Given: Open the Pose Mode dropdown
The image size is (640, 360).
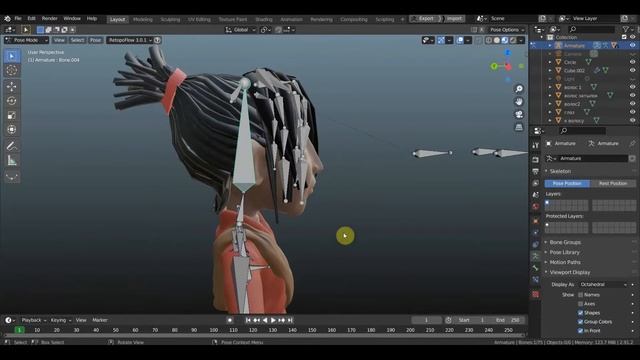Looking at the screenshot, I should pos(27,40).
